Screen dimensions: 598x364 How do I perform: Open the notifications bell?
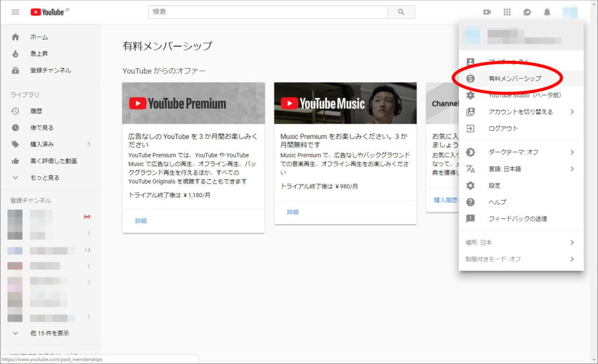click(547, 12)
